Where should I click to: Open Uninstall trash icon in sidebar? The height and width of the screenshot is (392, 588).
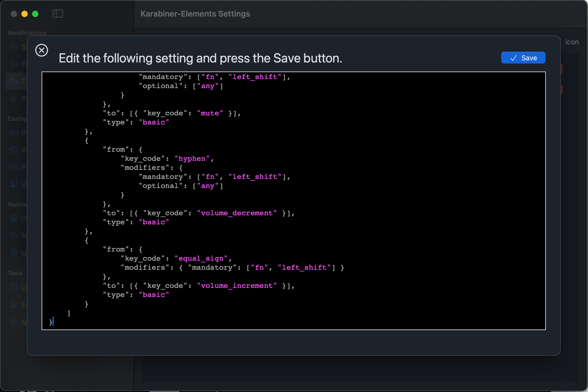click(14, 252)
